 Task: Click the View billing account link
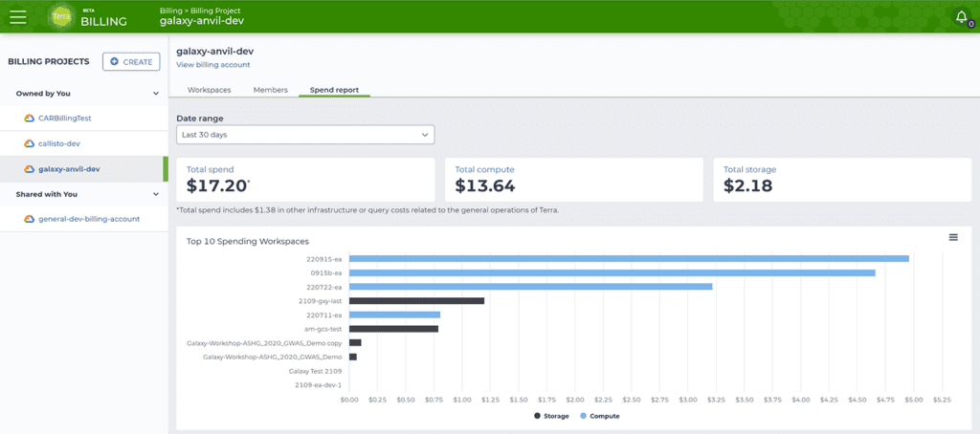213,65
